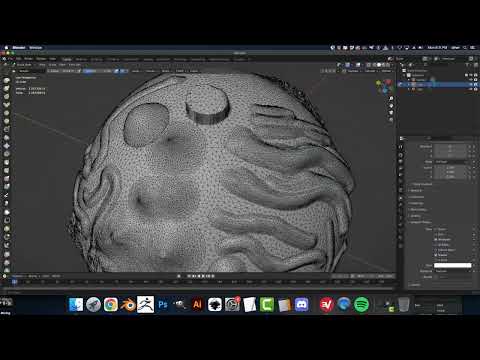Open macOS Control Center icon
Screen dimensions: 480x360
coord(473,48)
